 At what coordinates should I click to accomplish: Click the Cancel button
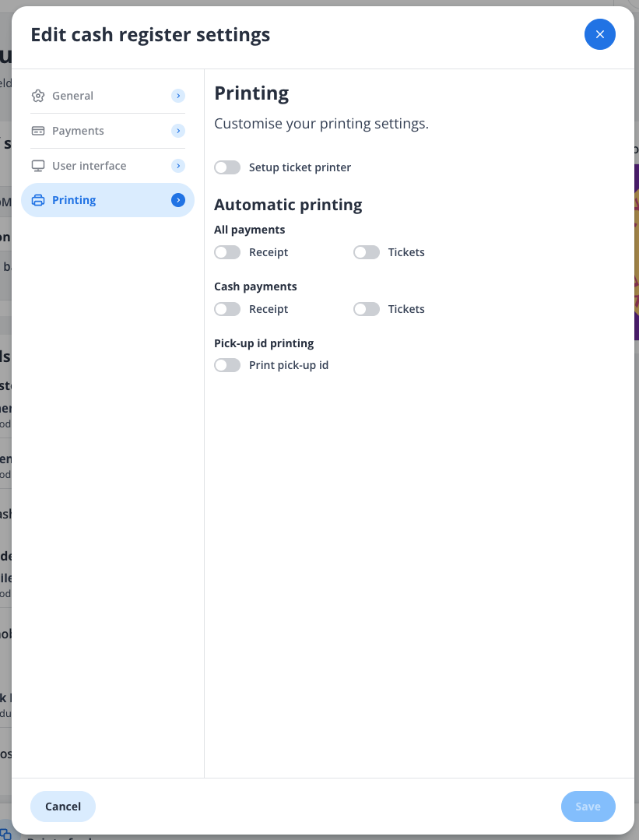(62, 806)
